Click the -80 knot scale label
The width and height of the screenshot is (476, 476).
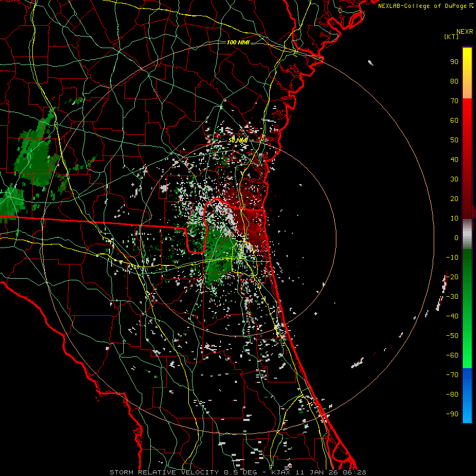pos(452,395)
